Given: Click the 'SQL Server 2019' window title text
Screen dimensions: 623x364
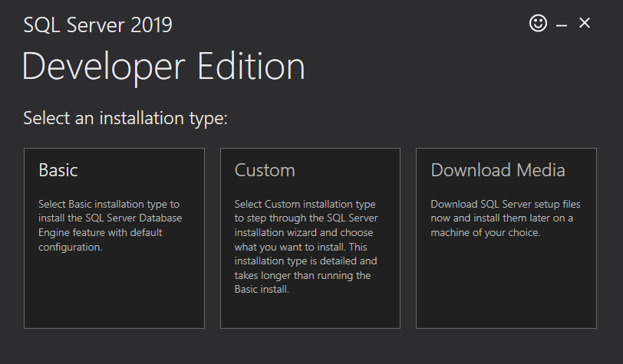Looking at the screenshot, I should [97, 25].
